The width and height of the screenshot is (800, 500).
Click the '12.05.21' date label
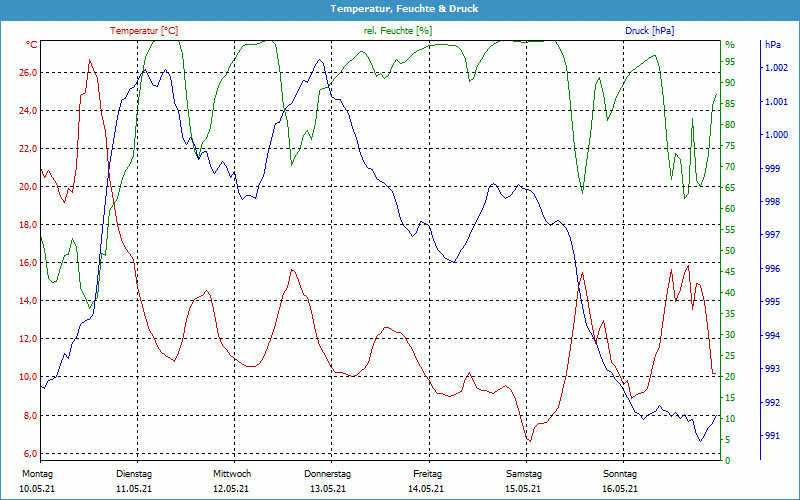point(231,489)
